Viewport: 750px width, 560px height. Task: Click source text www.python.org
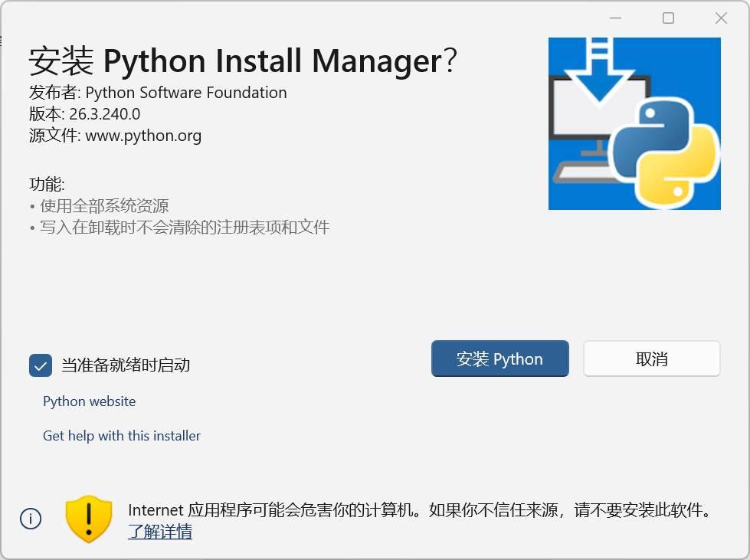143,136
